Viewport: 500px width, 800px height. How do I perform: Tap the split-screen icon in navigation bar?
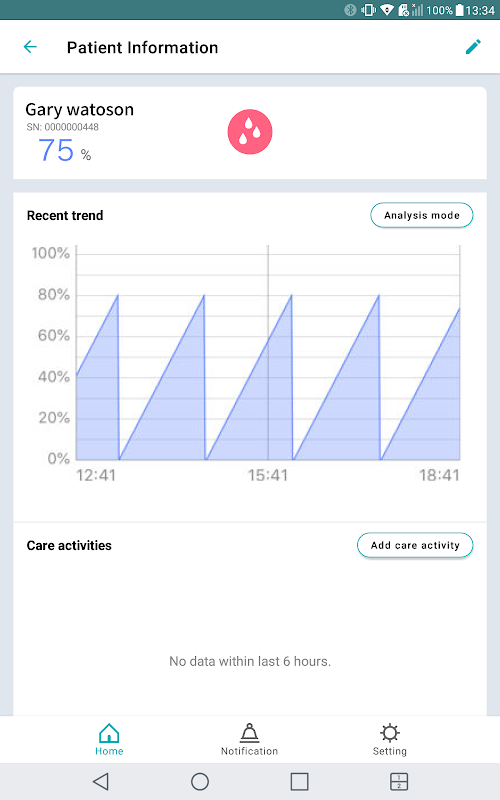click(399, 781)
